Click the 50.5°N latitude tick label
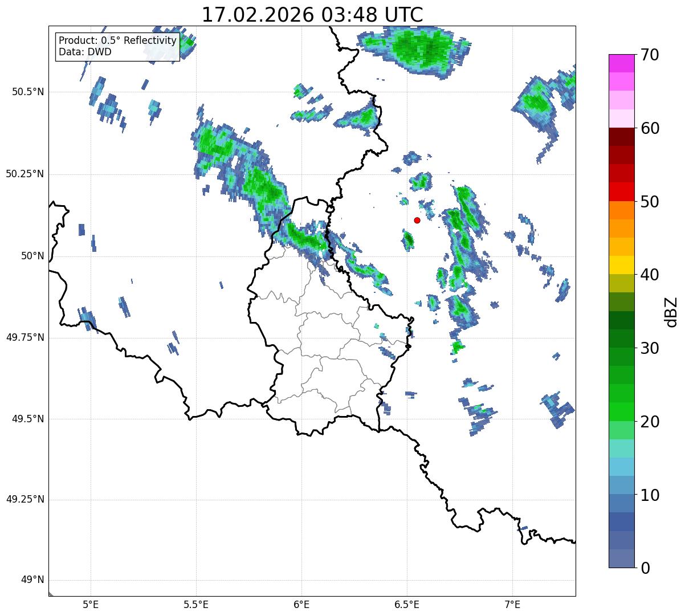685x616 pixels. pos(27,92)
